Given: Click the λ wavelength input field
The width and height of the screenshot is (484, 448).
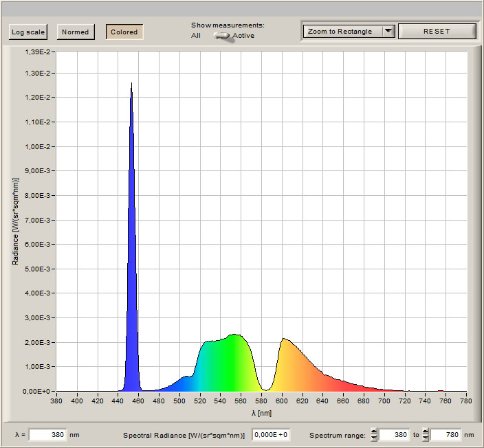Looking at the screenshot, I should click(47, 435).
